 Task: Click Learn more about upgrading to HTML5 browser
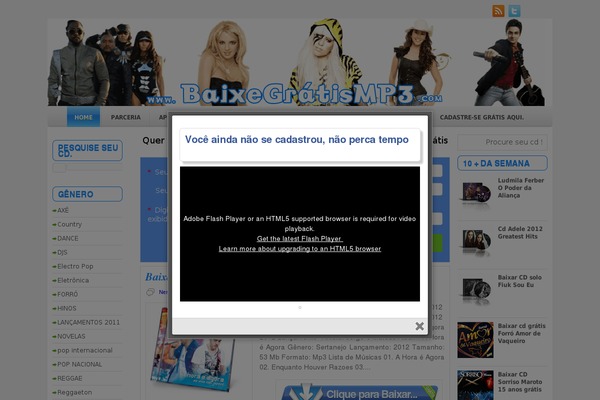point(300,248)
